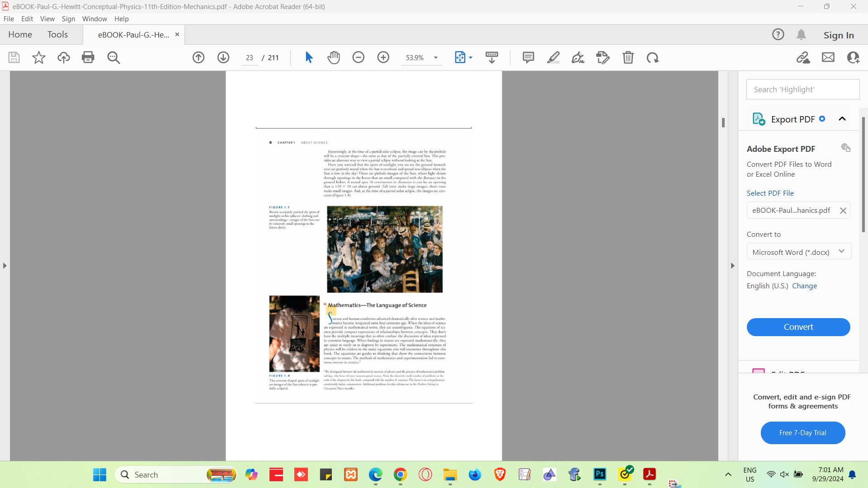The width and height of the screenshot is (868, 488).
Task: Open the View menu
Action: click(x=47, y=19)
